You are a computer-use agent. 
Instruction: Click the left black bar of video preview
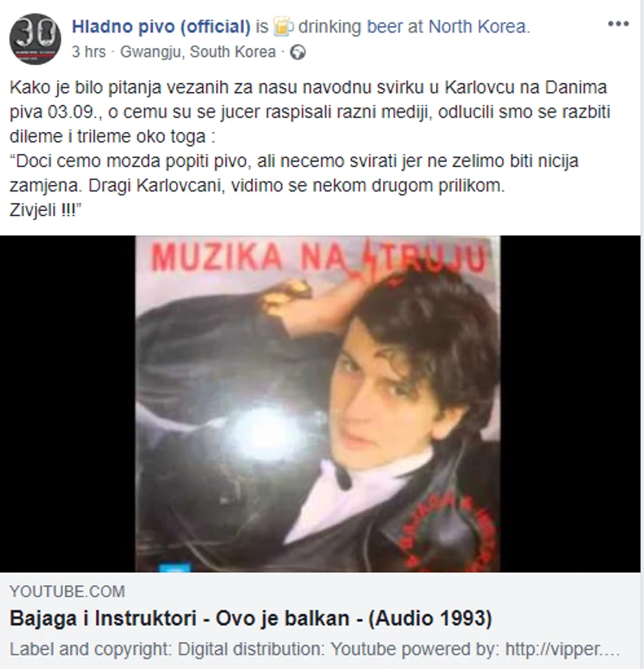(68, 403)
